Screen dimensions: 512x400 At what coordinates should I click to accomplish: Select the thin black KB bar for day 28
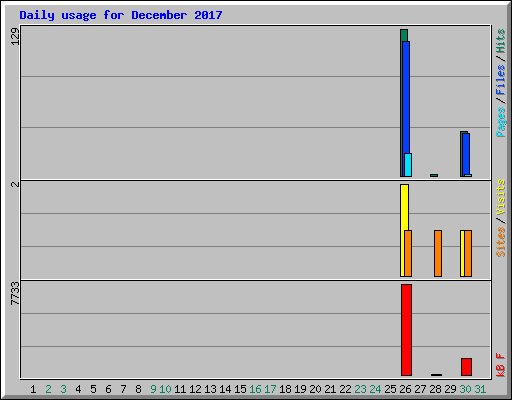click(x=436, y=375)
